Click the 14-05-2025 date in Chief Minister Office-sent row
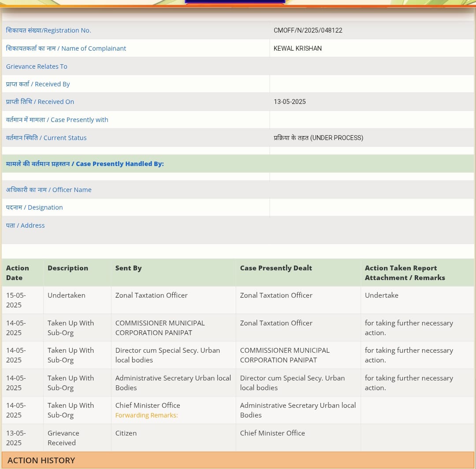 (16, 410)
